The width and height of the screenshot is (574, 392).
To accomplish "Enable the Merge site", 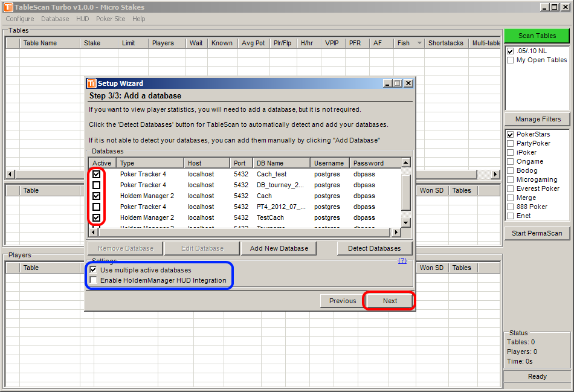I will [511, 198].
